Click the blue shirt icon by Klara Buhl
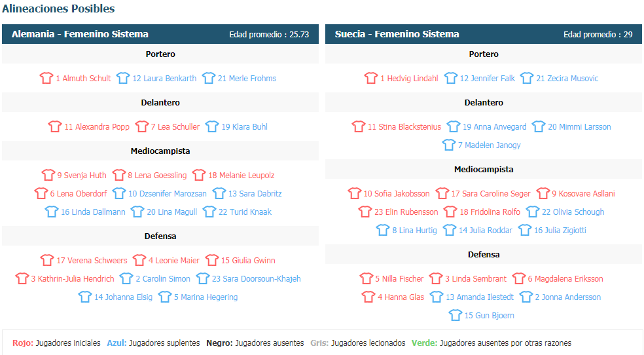644x355 pixels. click(212, 126)
